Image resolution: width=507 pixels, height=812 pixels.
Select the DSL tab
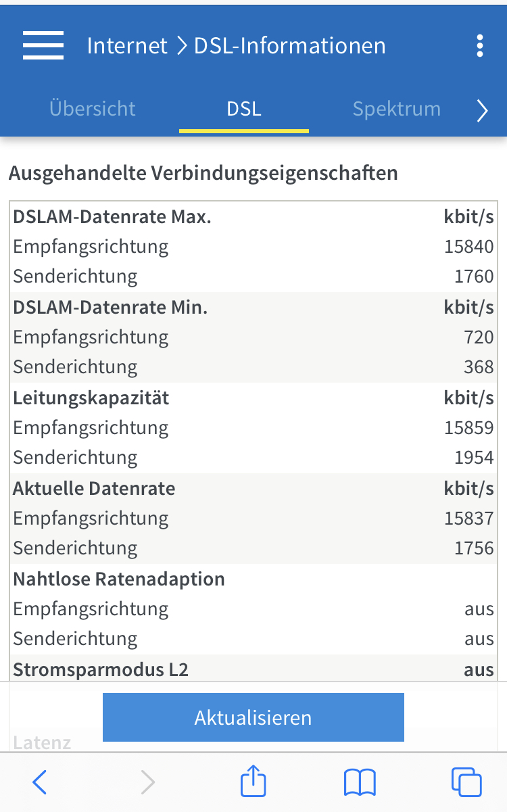coord(244,109)
